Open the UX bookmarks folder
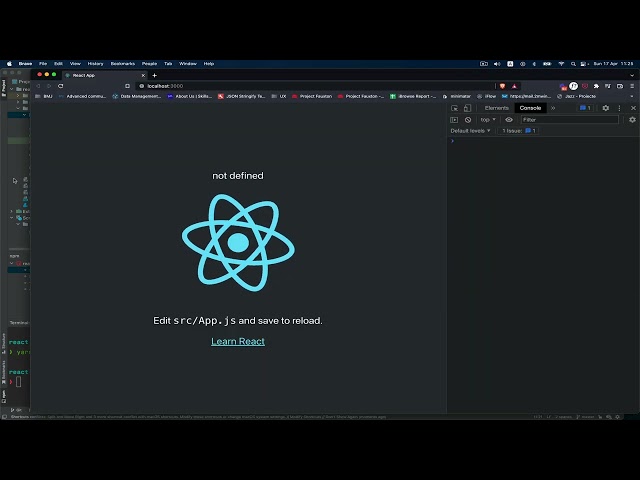640x480 pixels. 279,96
